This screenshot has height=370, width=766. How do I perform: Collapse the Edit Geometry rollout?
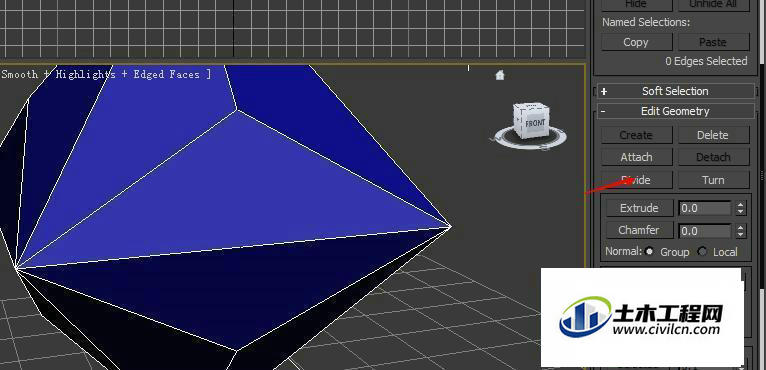click(x=676, y=111)
